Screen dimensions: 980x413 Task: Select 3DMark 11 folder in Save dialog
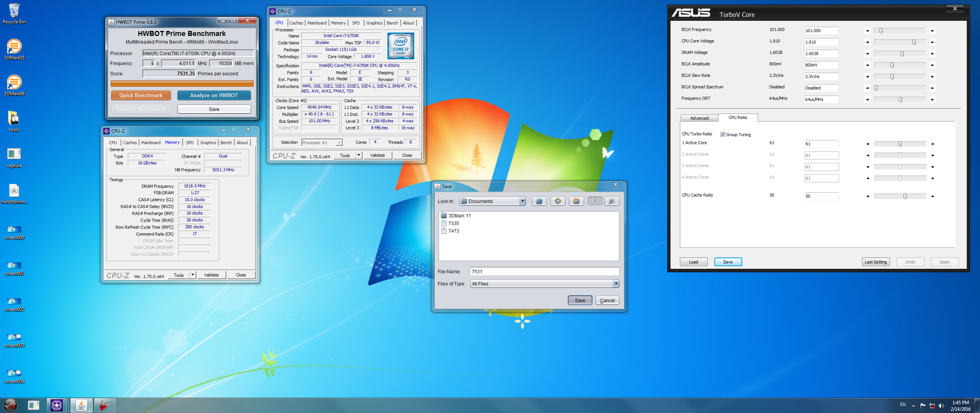(x=456, y=216)
